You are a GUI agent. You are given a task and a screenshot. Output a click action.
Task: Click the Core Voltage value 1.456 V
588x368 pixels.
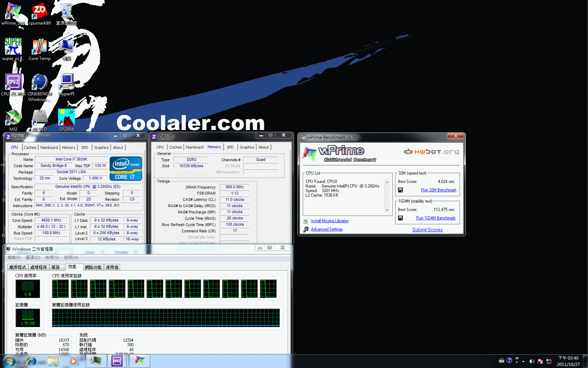[96, 178]
